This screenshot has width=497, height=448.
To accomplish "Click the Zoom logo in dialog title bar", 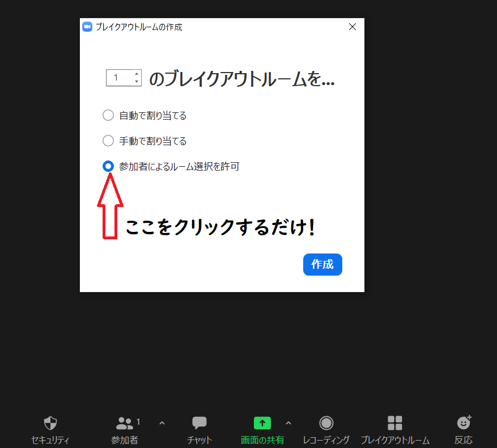I will (x=87, y=27).
